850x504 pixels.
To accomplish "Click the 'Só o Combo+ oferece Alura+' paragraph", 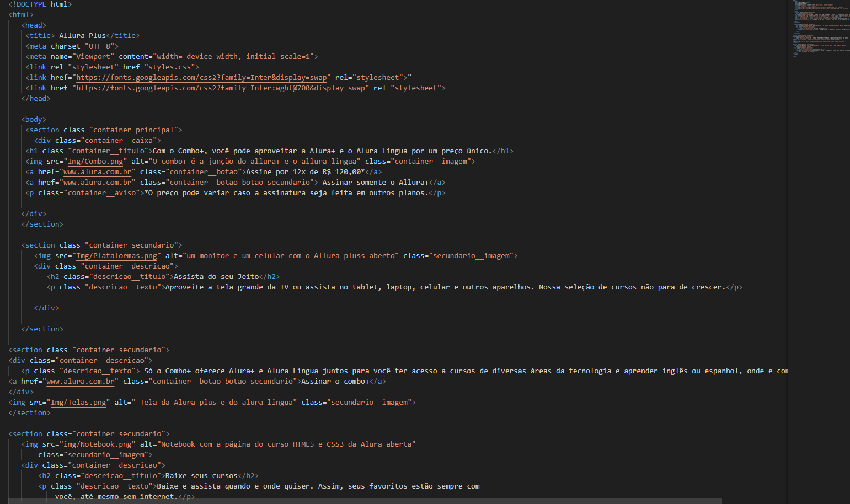I will (x=466, y=371).
